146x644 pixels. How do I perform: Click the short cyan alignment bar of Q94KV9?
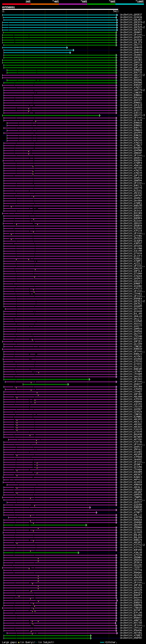[35, 48]
